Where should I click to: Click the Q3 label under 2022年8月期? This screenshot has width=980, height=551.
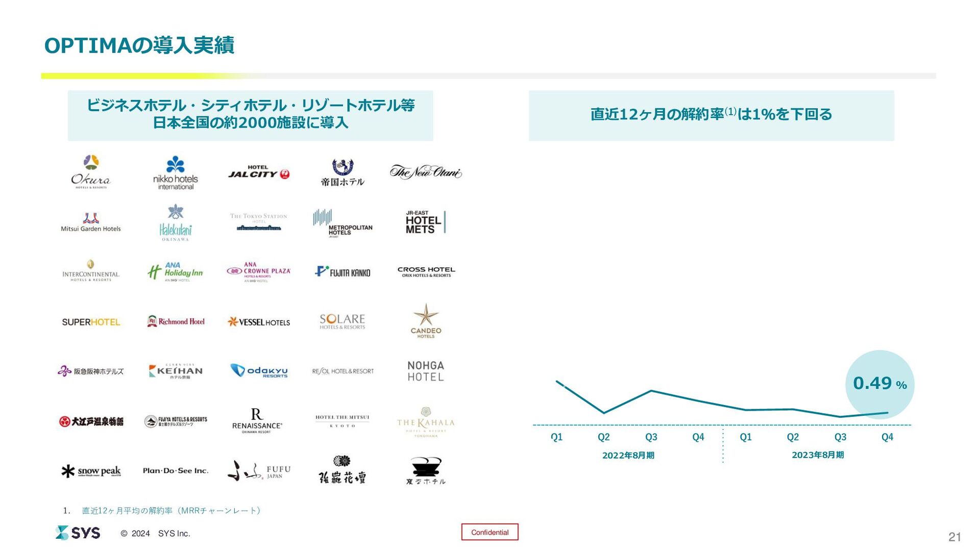[651, 437]
